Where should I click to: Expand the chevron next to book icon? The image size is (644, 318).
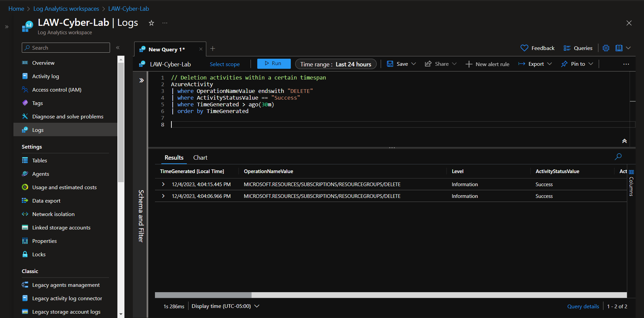(x=629, y=48)
